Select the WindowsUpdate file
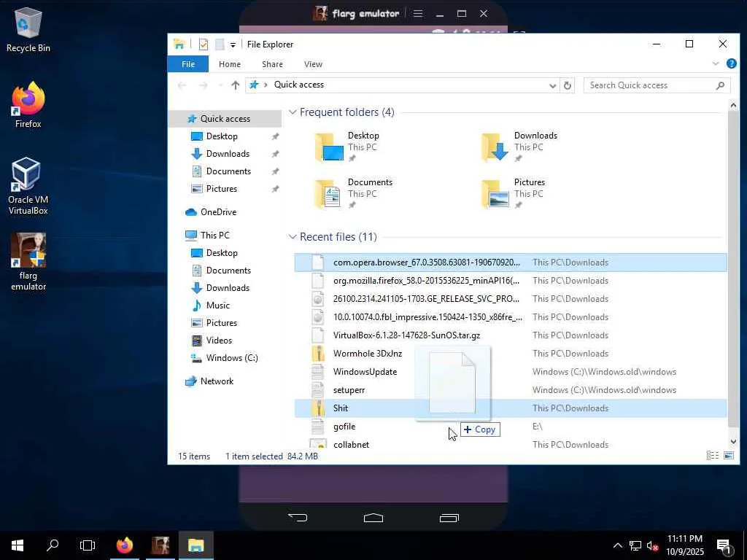 tap(511, 372)
